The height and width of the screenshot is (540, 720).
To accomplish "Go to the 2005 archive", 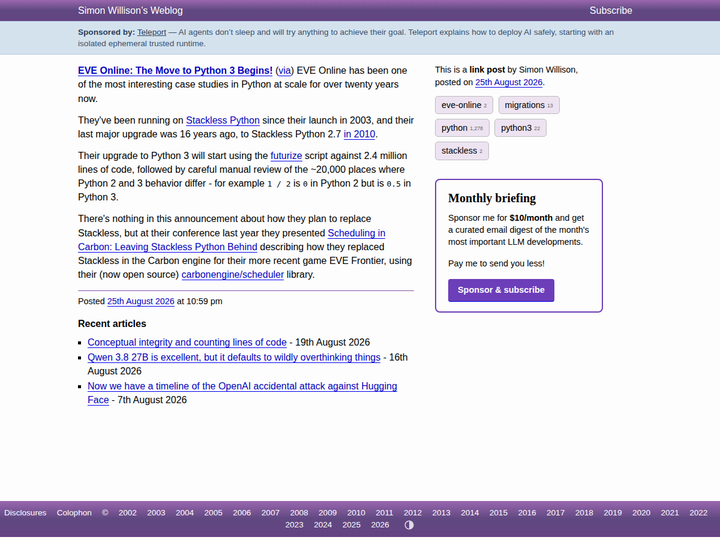I will [x=213, y=513].
